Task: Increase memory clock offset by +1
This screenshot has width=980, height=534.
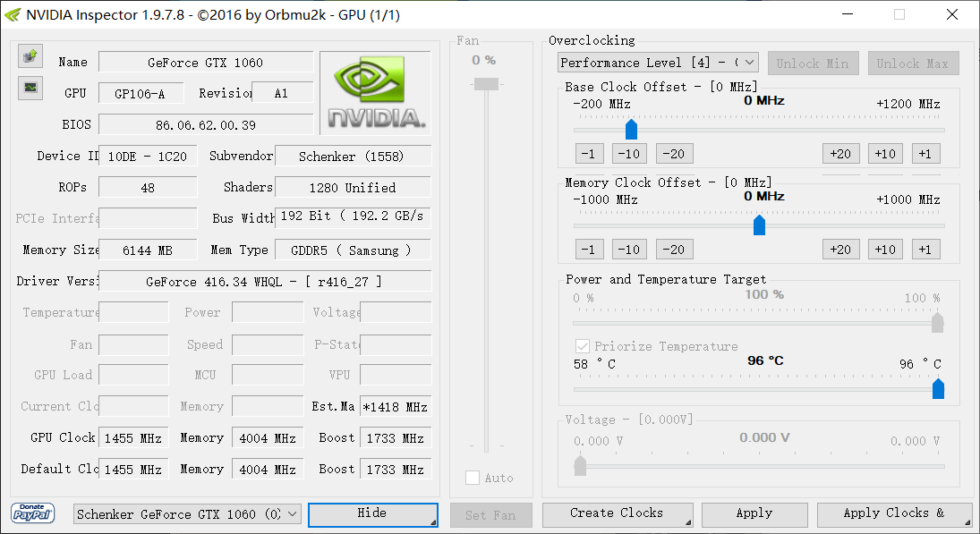Action: pos(925,249)
